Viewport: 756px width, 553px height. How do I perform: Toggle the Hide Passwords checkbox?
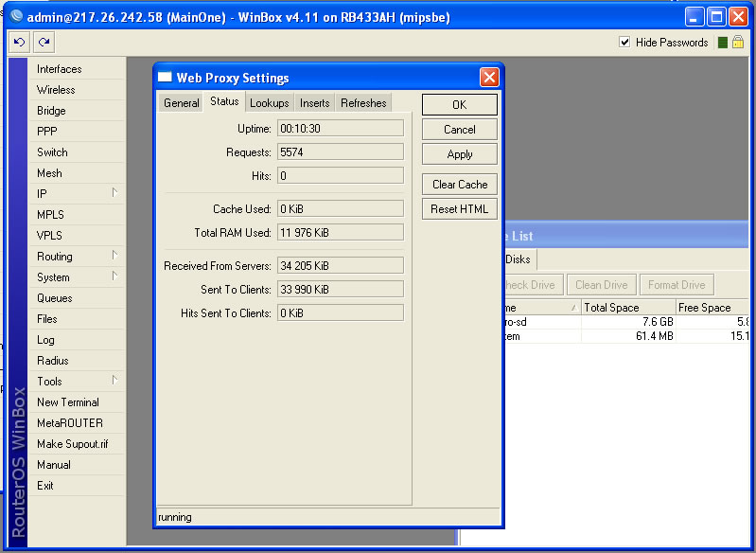[624, 42]
